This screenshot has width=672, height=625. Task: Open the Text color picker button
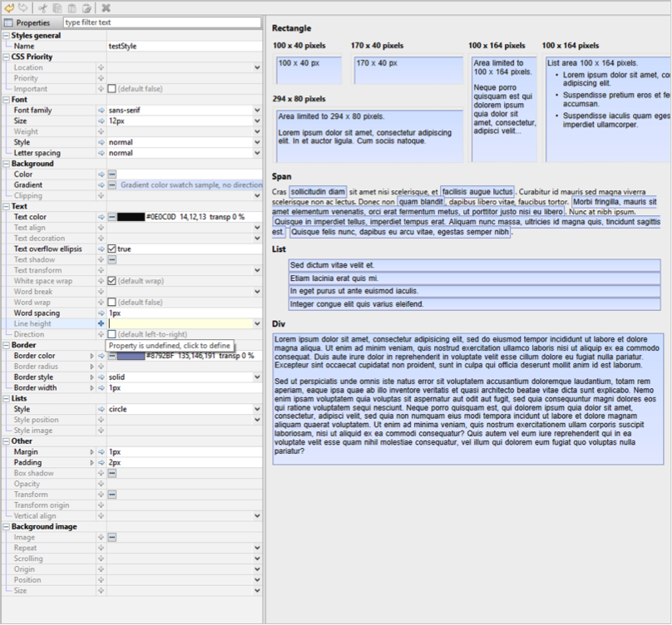tap(111, 217)
